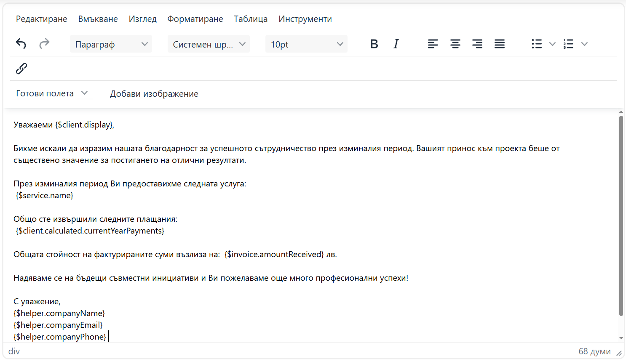
Task: Click the line 'Общо сте извършили следните плащания:'
Action: pos(96,219)
